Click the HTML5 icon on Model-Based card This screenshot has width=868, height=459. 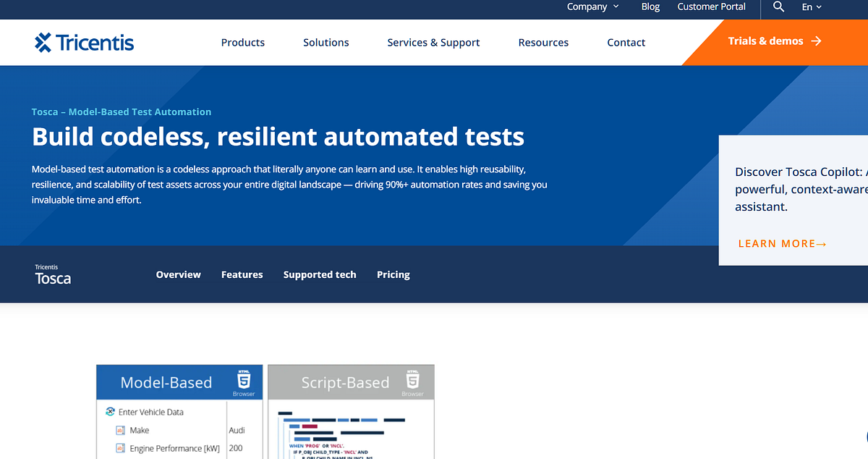244,379
